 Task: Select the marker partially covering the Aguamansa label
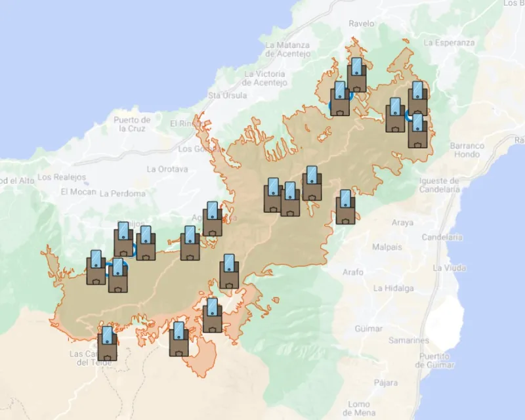click(212, 219)
